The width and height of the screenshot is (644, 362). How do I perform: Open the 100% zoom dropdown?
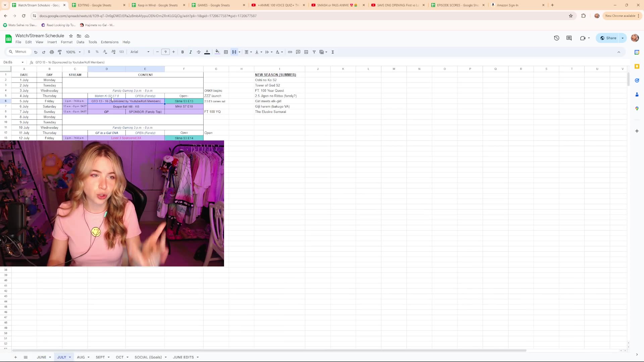click(73, 52)
